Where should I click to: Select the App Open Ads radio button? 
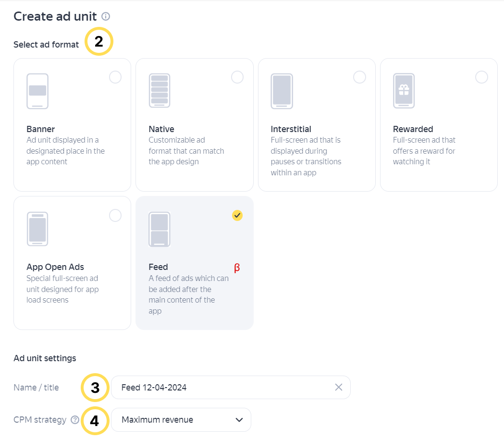coord(115,216)
